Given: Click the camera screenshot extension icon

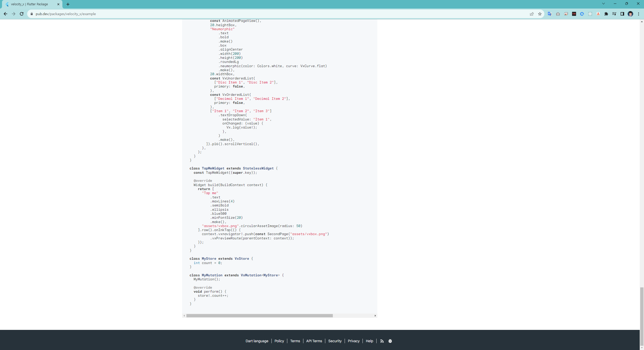Looking at the screenshot, I should point(558,14).
